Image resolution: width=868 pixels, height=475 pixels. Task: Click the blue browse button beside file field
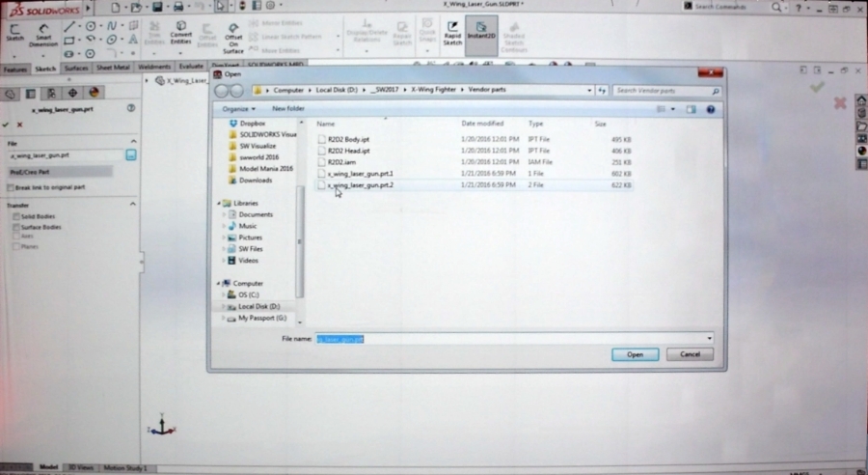[130, 155]
